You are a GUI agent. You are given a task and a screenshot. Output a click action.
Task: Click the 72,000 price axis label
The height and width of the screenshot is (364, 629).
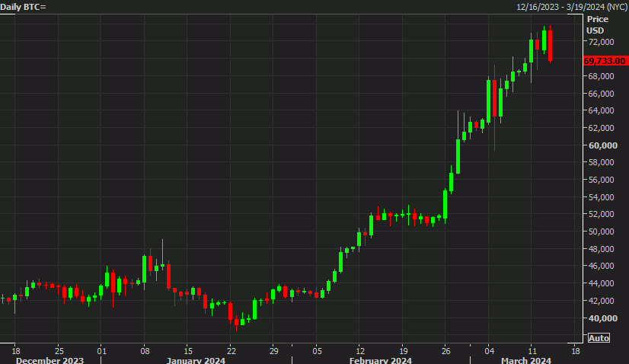click(600, 42)
